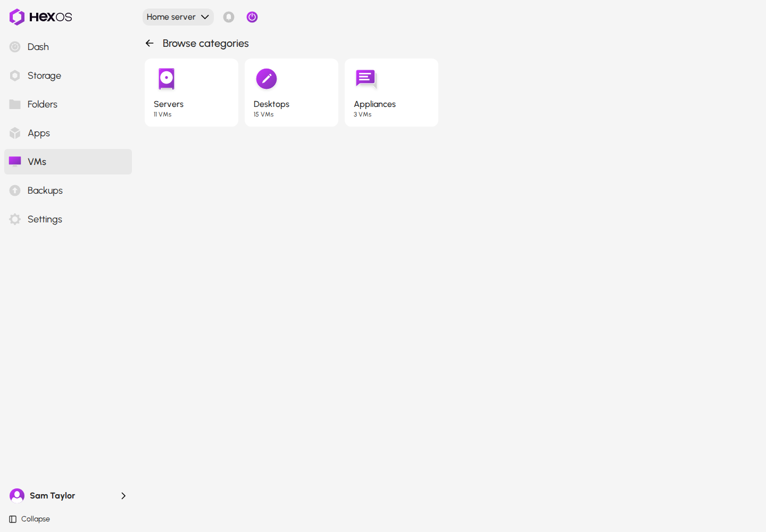Click the Settings gear icon
766x532 pixels.
15,219
